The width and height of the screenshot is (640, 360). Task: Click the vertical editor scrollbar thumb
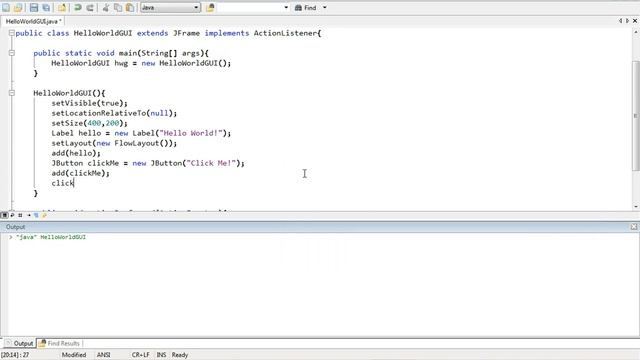[636, 116]
